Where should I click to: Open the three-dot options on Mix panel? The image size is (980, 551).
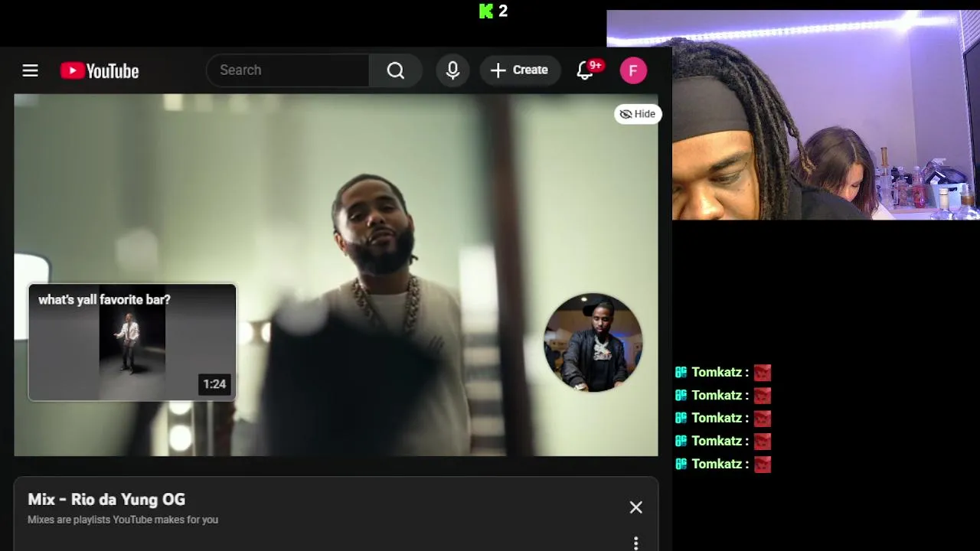636,543
